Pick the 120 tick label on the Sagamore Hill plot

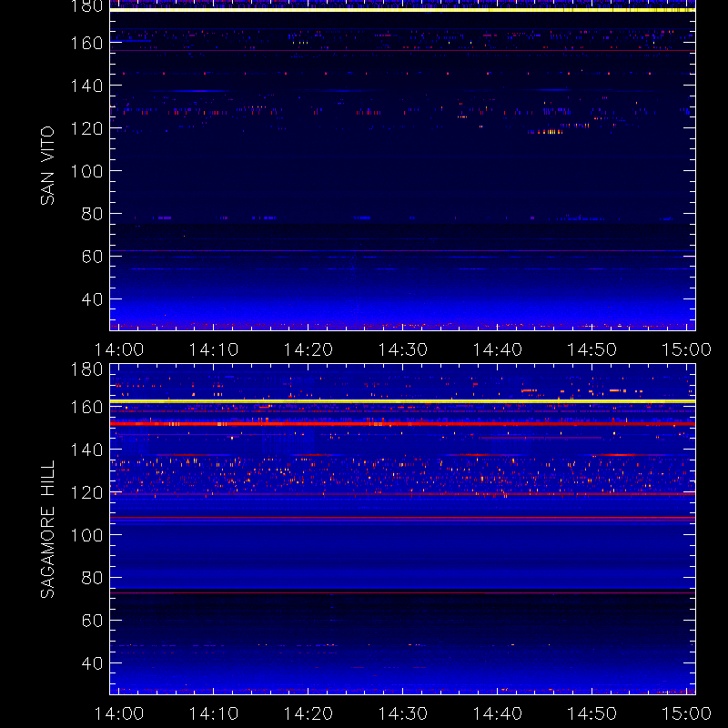[x=86, y=492]
